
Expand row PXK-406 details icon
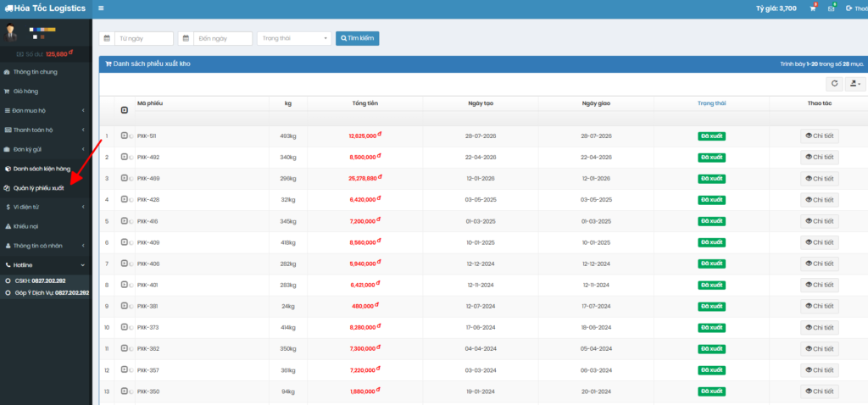click(125, 264)
